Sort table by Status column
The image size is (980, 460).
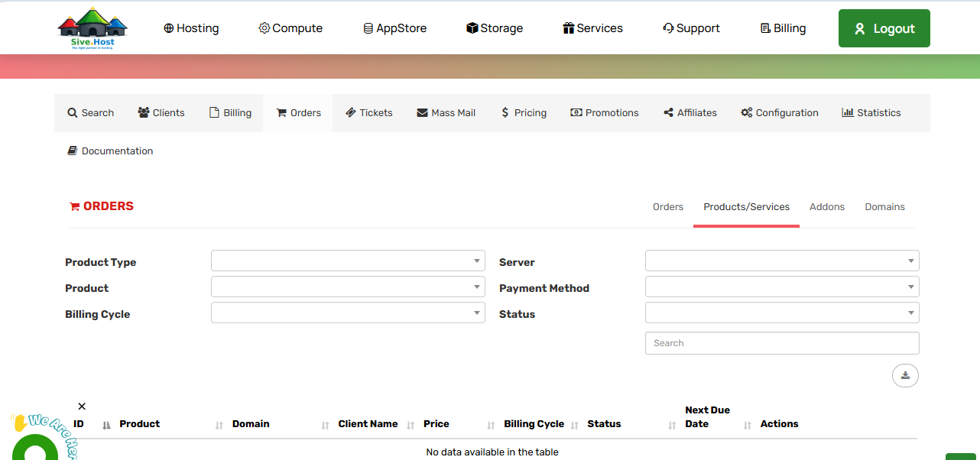pos(631,424)
